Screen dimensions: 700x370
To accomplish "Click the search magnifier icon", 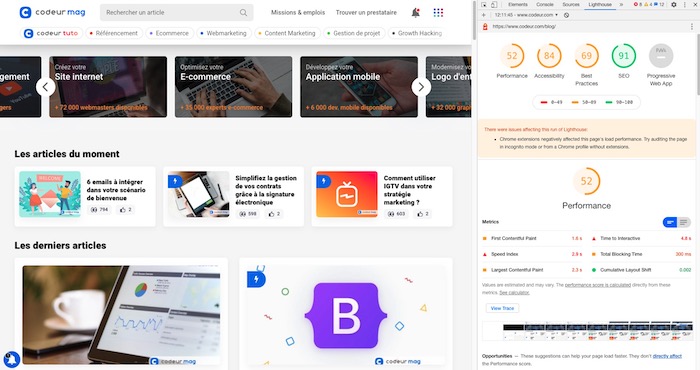I will pyautogui.click(x=243, y=12).
